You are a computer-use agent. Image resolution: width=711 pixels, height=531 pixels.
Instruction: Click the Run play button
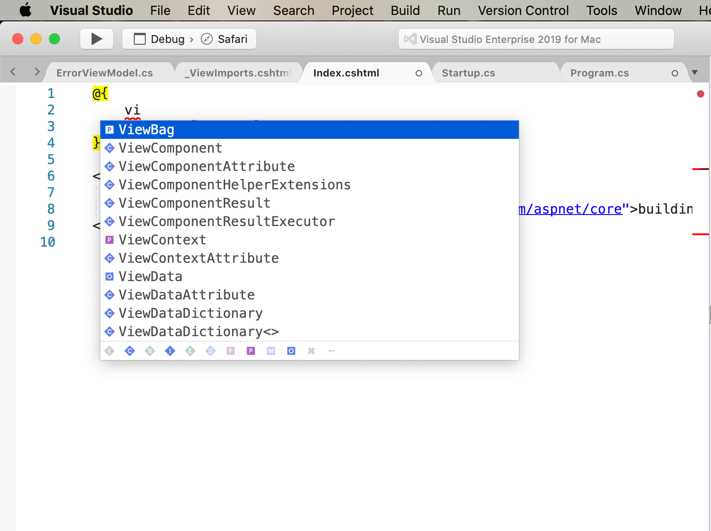click(96, 39)
